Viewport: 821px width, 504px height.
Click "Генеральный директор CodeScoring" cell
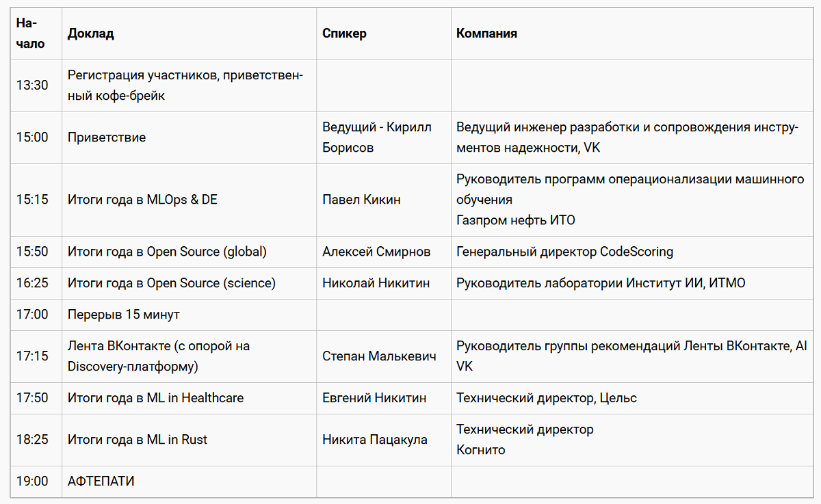564,252
